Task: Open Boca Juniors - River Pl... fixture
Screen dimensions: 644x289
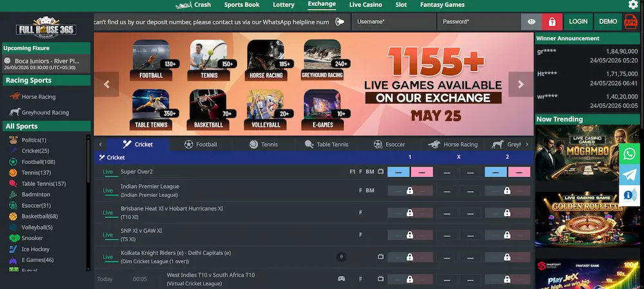Action: click(x=46, y=64)
